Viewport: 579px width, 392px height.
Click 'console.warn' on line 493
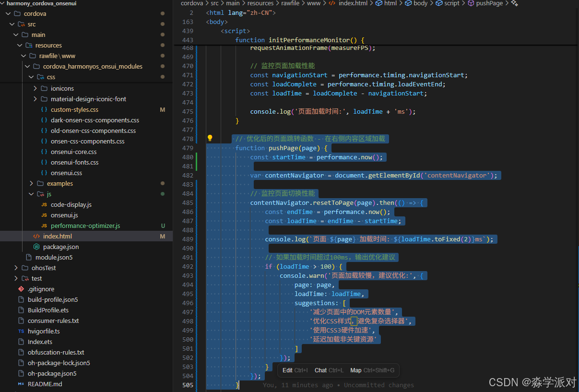[302, 276]
